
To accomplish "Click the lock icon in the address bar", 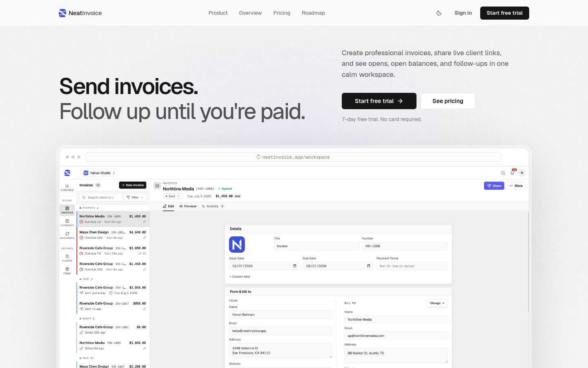I will [x=258, y=157].
